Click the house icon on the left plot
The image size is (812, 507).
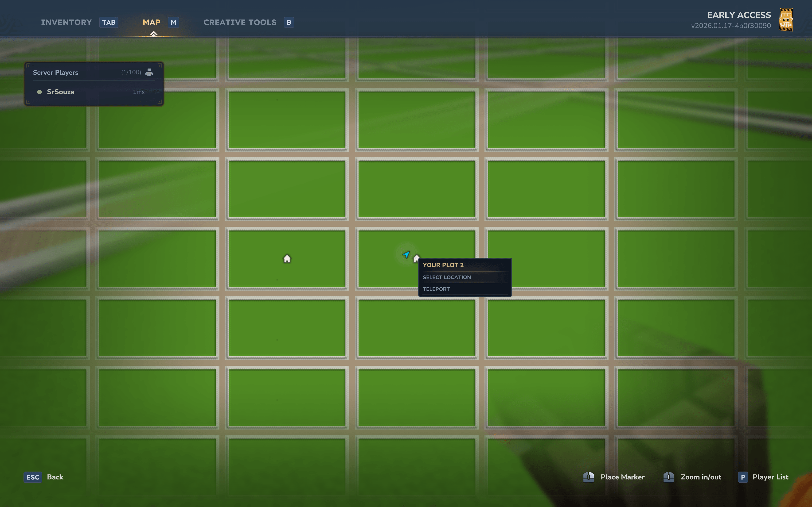coord(287,258)
